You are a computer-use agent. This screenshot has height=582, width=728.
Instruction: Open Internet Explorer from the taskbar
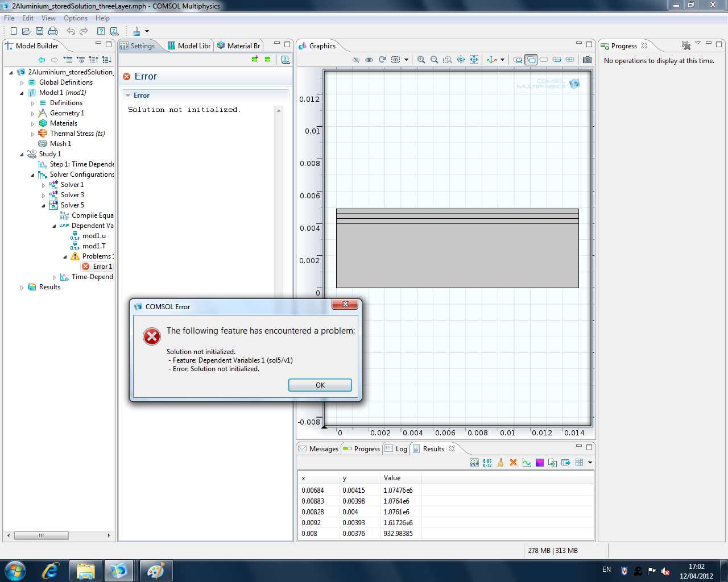(x=51, y=571)
